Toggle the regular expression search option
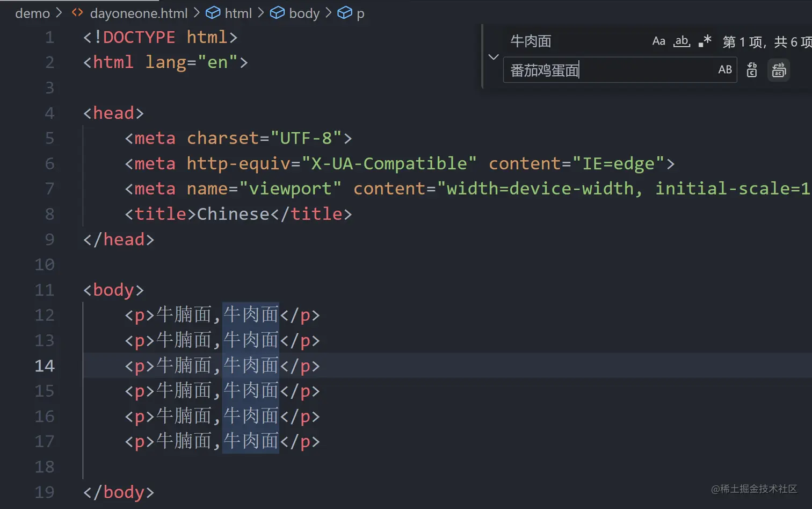Viewport: 812px width, 509px height. click(705, 41)
